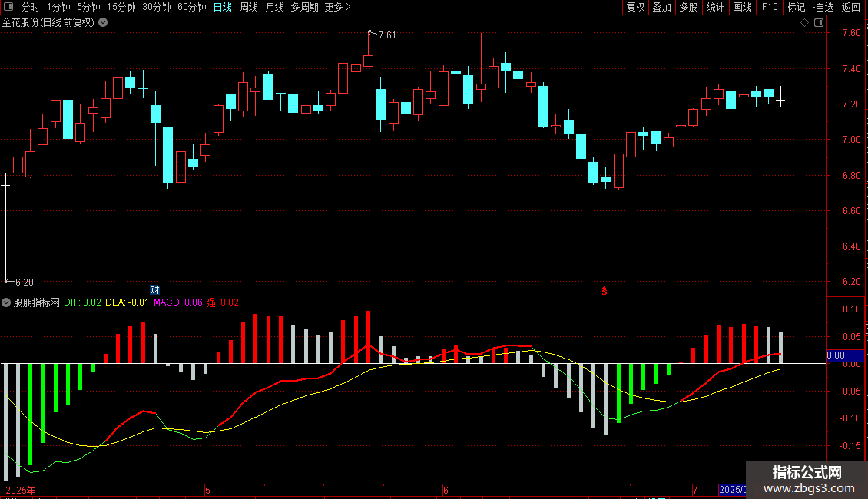The width and height of the screenshot is (868, 499).
Task: Click the 标记 mark button
Action: (796, 7)
